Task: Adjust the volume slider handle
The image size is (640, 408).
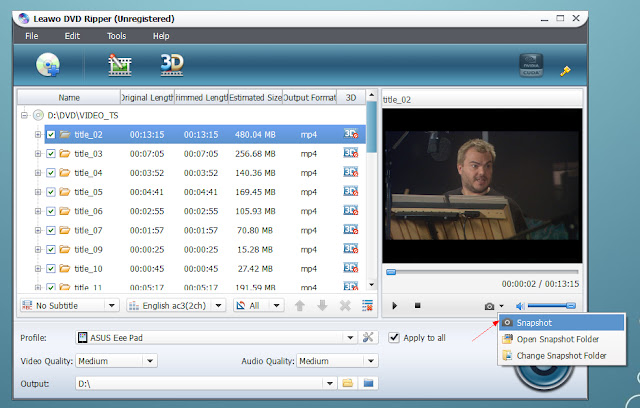Action: coord(571,306)
